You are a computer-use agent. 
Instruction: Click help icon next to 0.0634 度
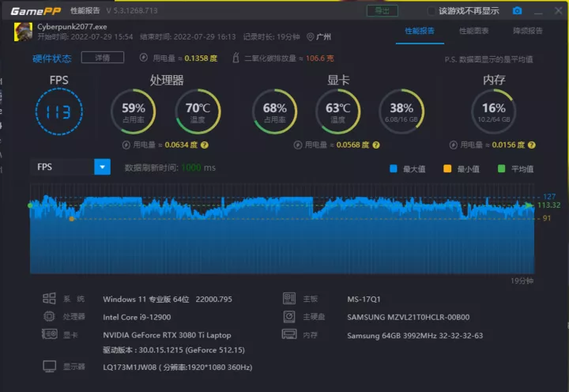click(x=205, y=145)
